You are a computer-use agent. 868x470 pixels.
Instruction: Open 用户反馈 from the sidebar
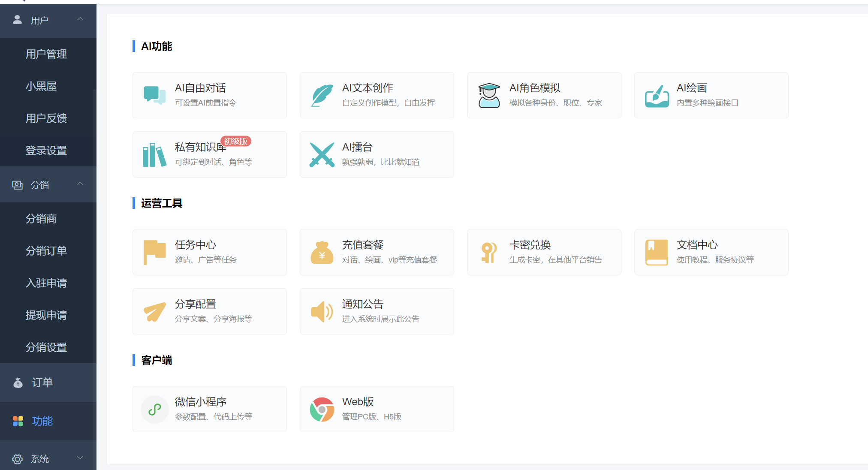coord(46,118)
